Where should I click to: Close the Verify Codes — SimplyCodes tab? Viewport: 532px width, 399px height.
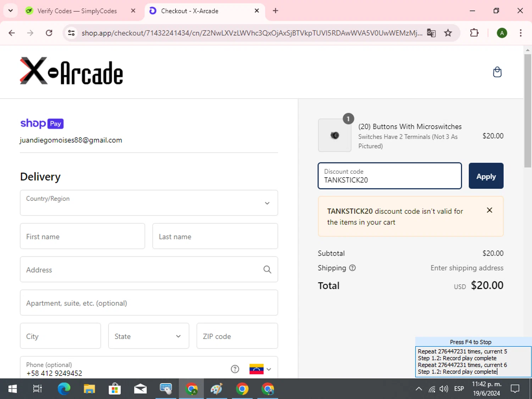(x=133, y=11)
